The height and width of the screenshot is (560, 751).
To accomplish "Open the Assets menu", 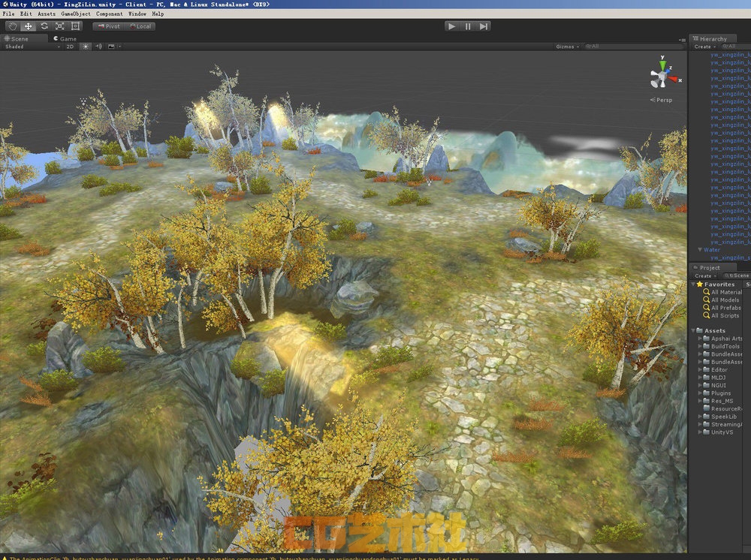I will tap(47, 14).
